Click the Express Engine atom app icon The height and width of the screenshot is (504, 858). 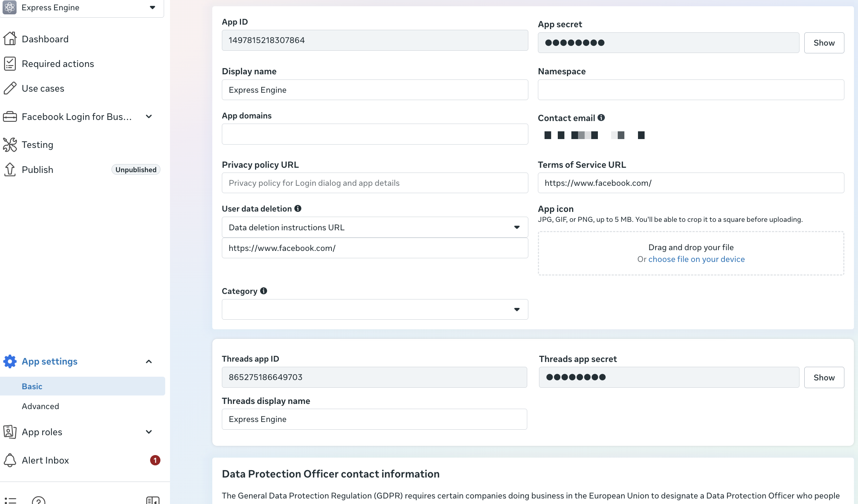click(x=10, y=7)
